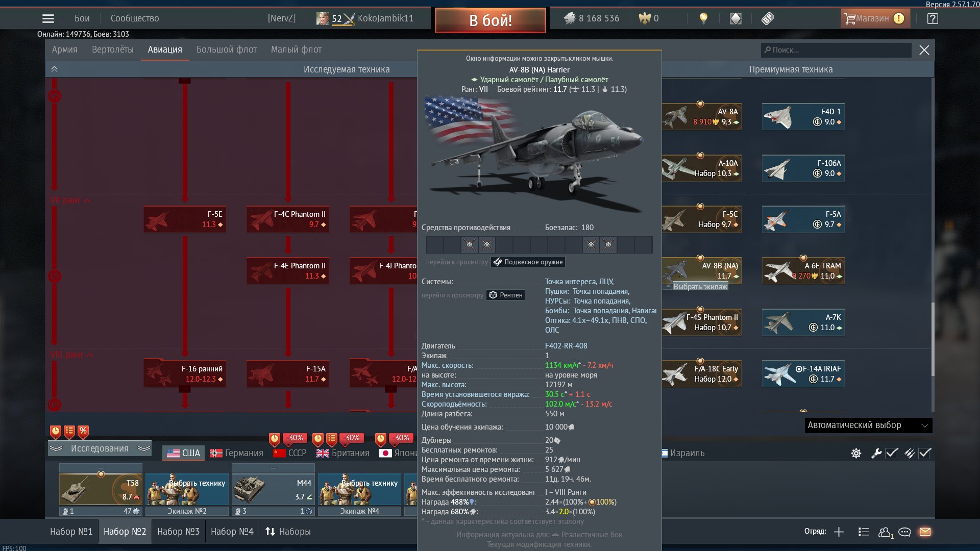Screen dimensions: 980x551
Task: Switch to the Вертолёты tab
Action: click(113, 49)
